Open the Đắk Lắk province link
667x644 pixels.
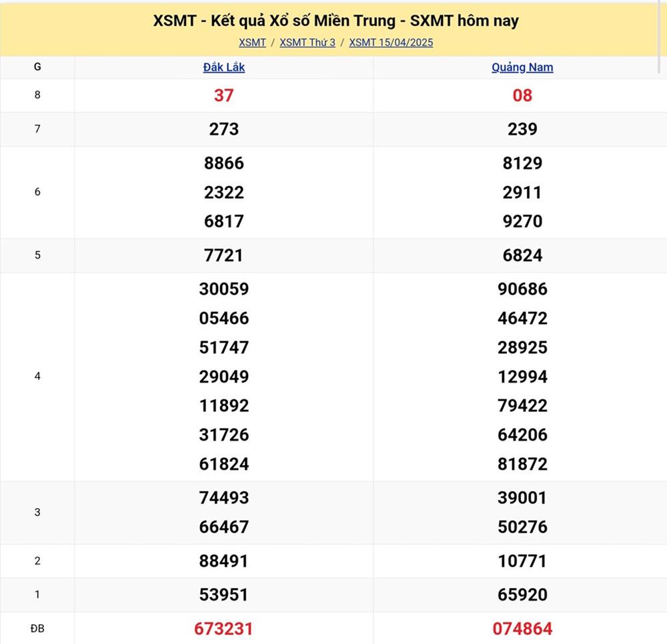click(223, 67)
